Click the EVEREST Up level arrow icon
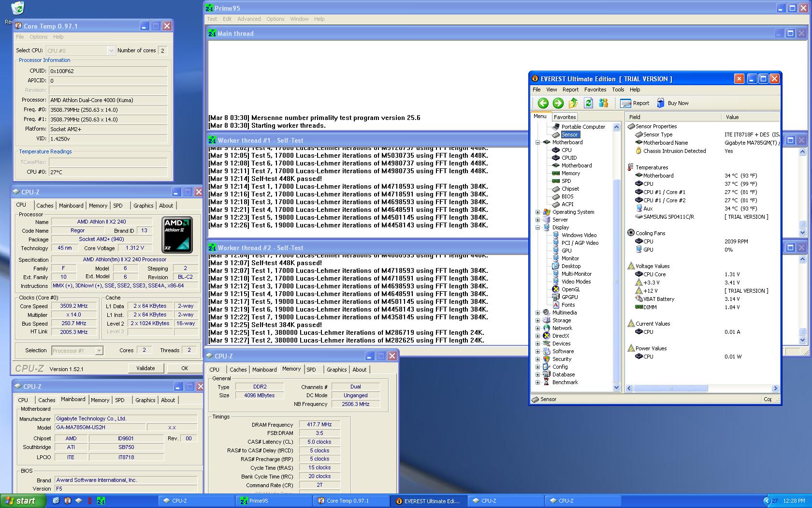The image size is (812, 508). pos(573,103)
